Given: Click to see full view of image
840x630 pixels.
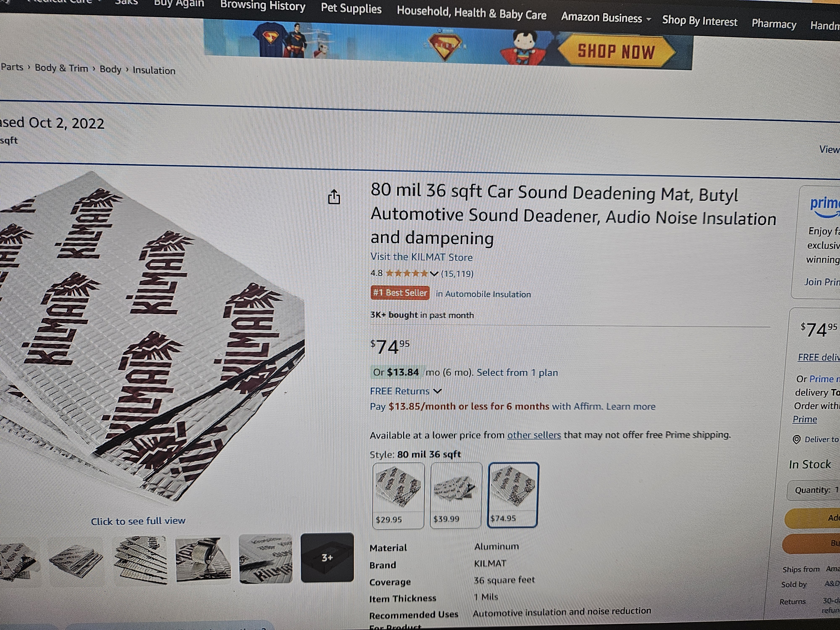Looking at the screenshot, I should coord(138,521).
